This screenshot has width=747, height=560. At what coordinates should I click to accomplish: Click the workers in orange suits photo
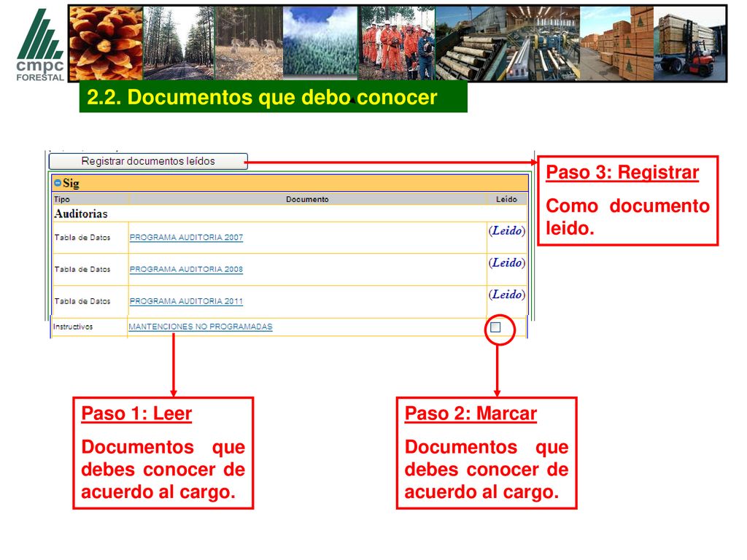point(397,43)
